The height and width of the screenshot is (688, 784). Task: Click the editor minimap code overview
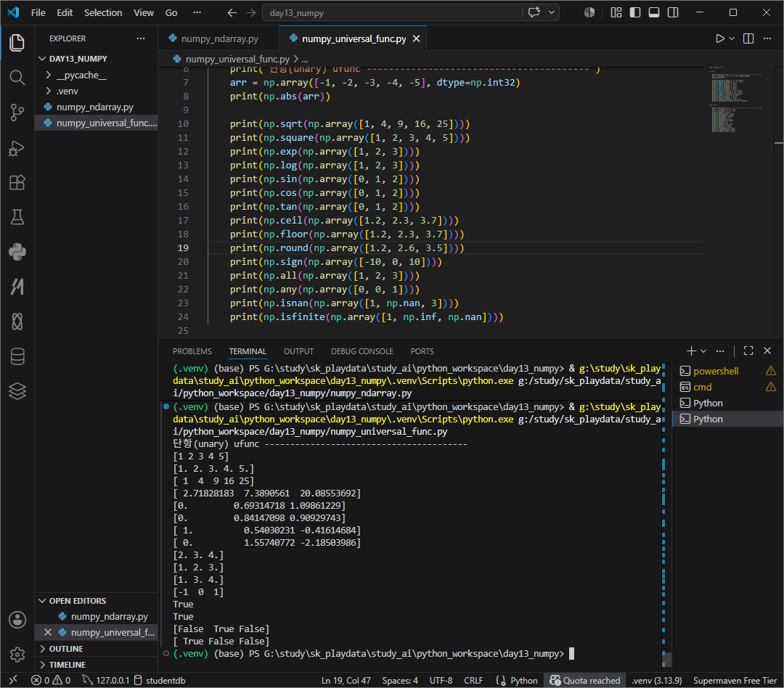[736, 99]
